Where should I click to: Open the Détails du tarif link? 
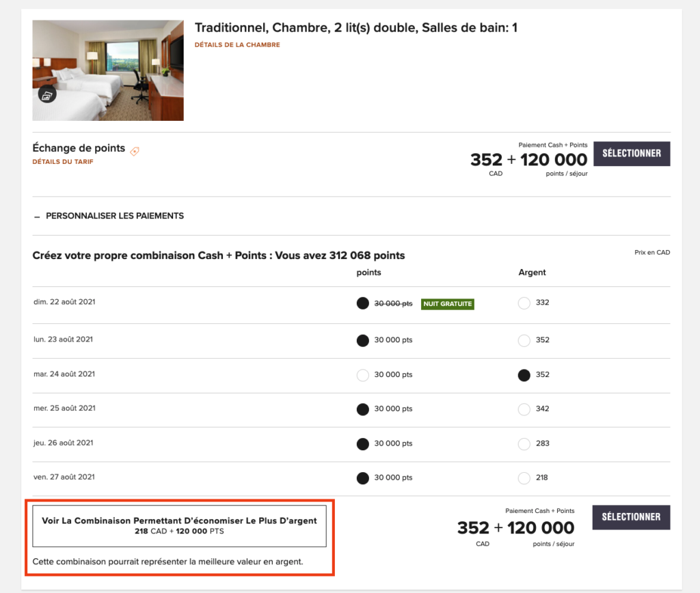point(63,162)
